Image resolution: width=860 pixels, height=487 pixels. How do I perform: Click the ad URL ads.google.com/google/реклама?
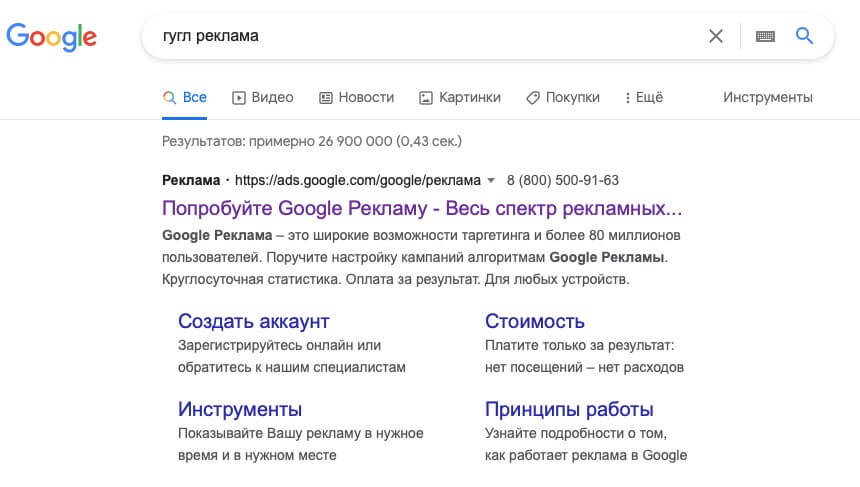pos(358,180)
